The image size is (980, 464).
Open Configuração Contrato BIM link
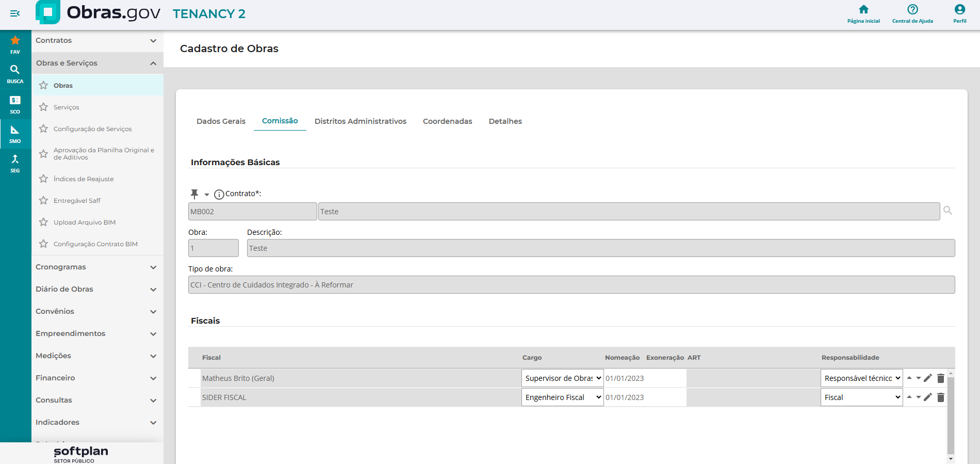click(95, 244)
